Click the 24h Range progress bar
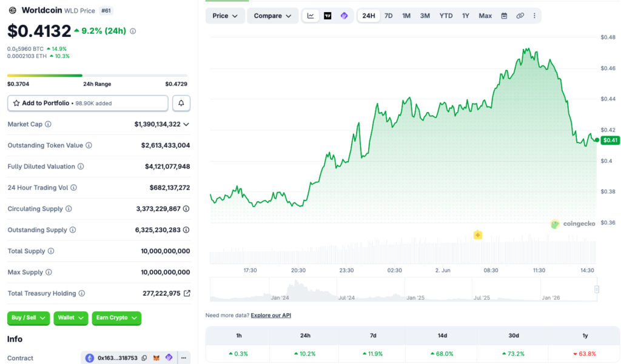 pyautogui.click(x=98, y=75)
